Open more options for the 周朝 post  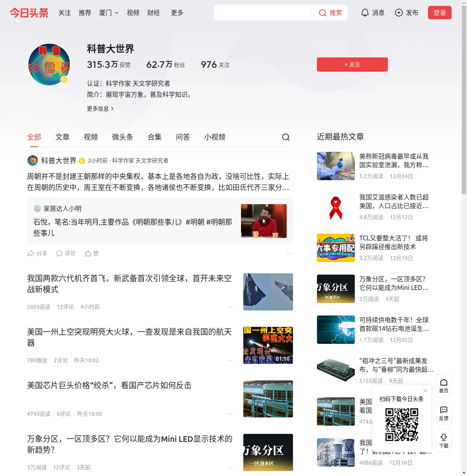pyautogui.click(x=289, y=253)
